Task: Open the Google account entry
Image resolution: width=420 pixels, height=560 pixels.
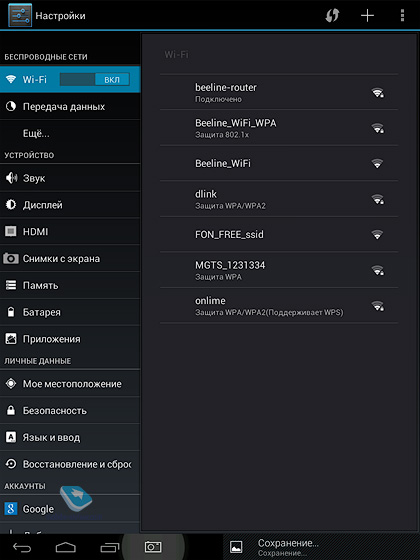Action: coord(70,509)
